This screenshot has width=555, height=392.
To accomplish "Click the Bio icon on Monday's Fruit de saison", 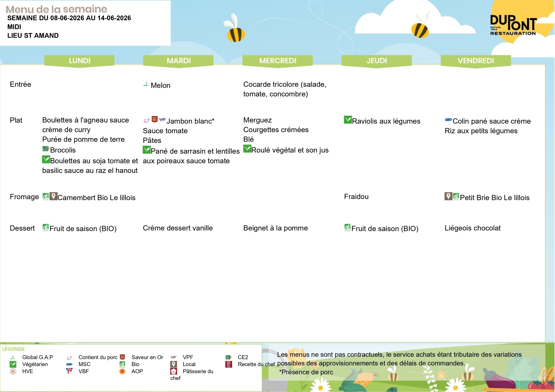I will (46, 227).
